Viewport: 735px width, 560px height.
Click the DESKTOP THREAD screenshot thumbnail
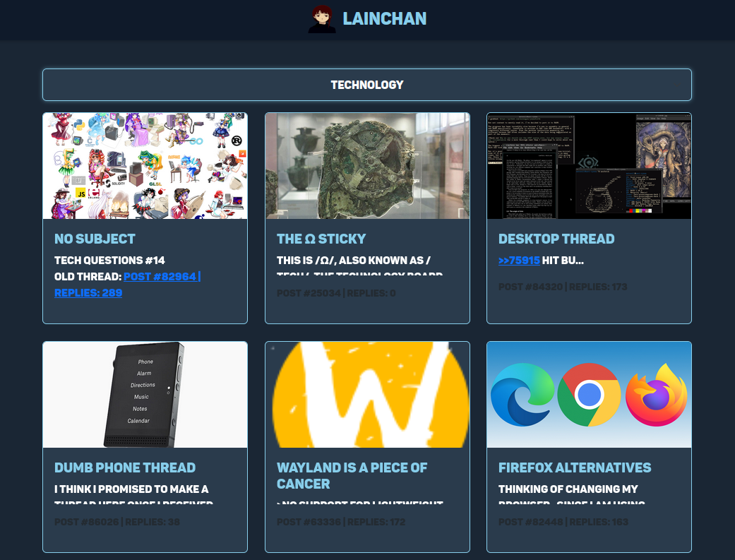(589, 165)
